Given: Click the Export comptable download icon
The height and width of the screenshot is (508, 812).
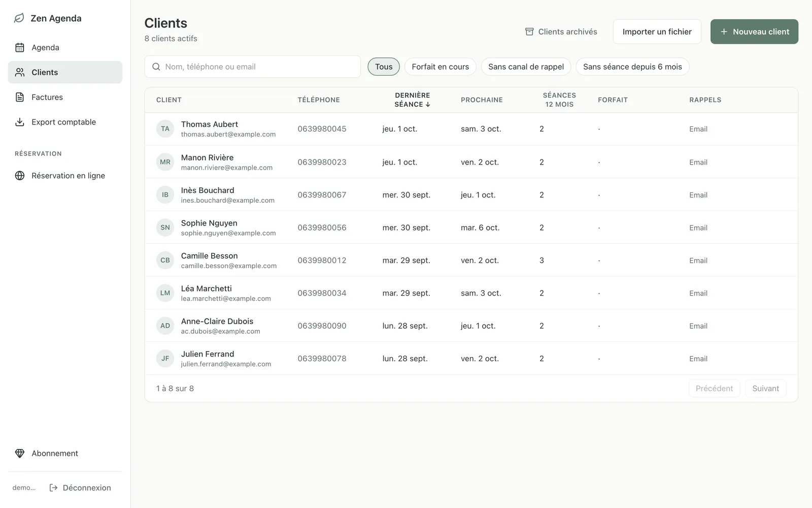Looking at the screenshot, I should (x=20, y=122).
